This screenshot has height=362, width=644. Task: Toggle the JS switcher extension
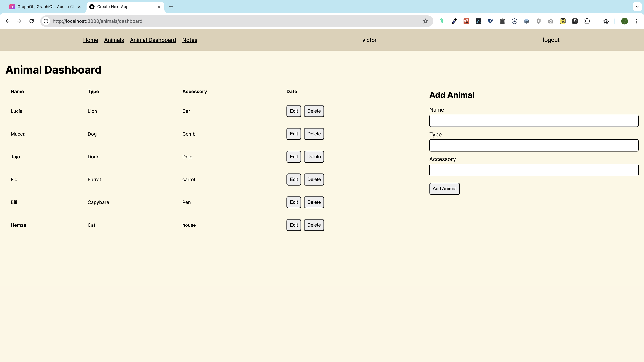pyautogui.click(x=563, y=21)
